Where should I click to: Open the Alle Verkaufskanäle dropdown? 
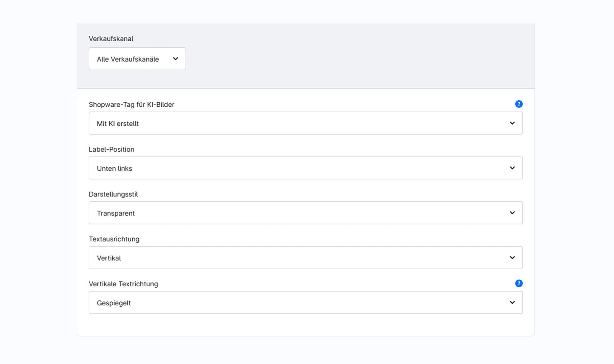click(137, 59)
